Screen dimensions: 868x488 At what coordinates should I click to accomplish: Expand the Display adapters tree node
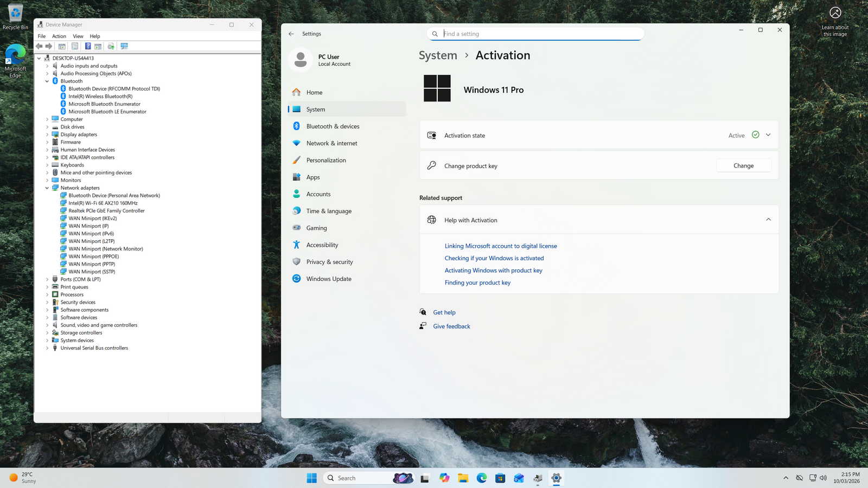pyautogui.click(x=47, y=134)
